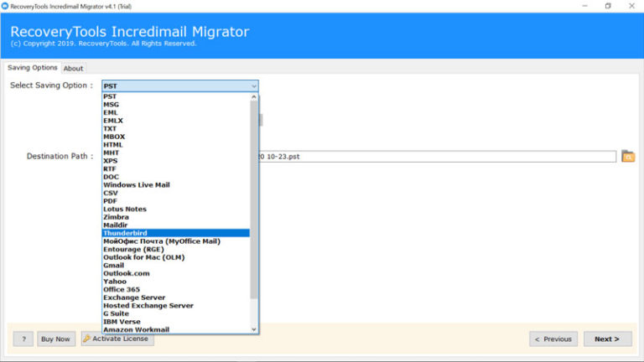Screen dimensions: 644x362
Task: Select PDF in the saving options list
Action: 110,201
